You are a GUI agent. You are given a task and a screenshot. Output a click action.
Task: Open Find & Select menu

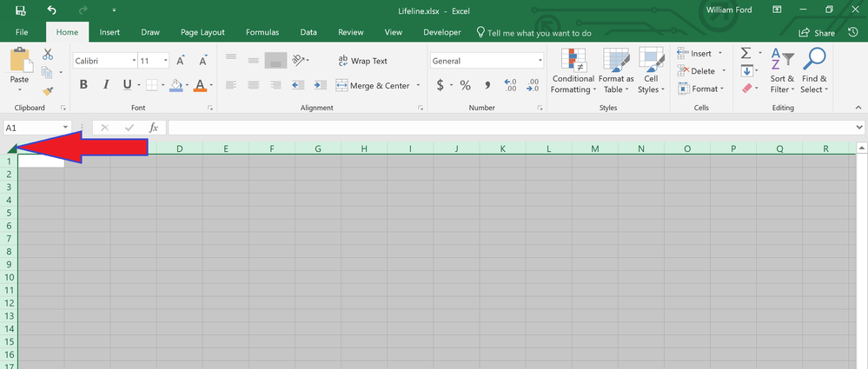point(814,71)
